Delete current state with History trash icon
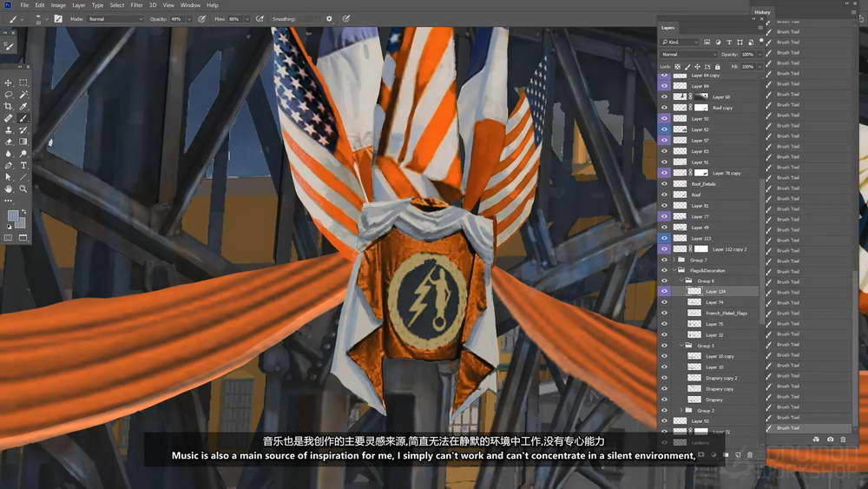Screen dimensions: 868x489 (843, 439)
